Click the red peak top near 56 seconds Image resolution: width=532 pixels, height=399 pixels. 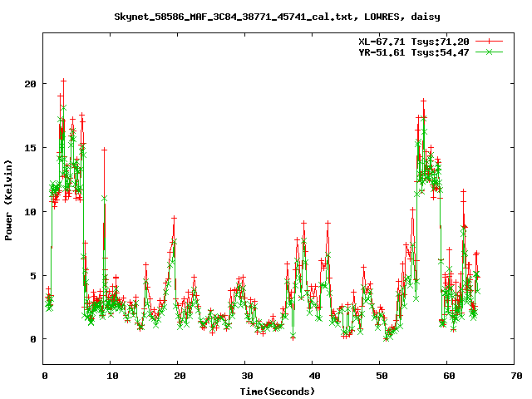[423, 101]
